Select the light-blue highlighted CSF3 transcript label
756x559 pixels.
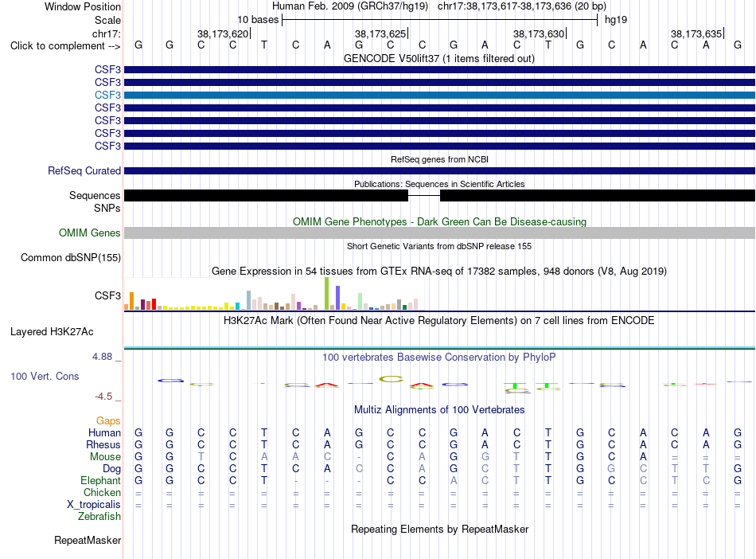tap(107, 95)
